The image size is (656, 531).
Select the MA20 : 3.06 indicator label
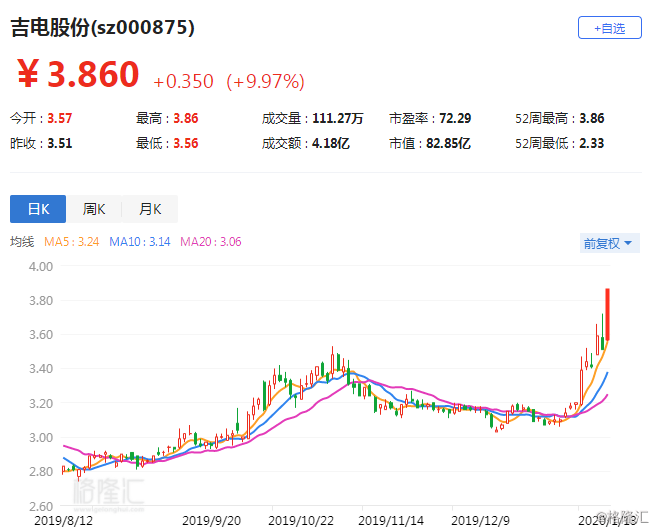210,242
